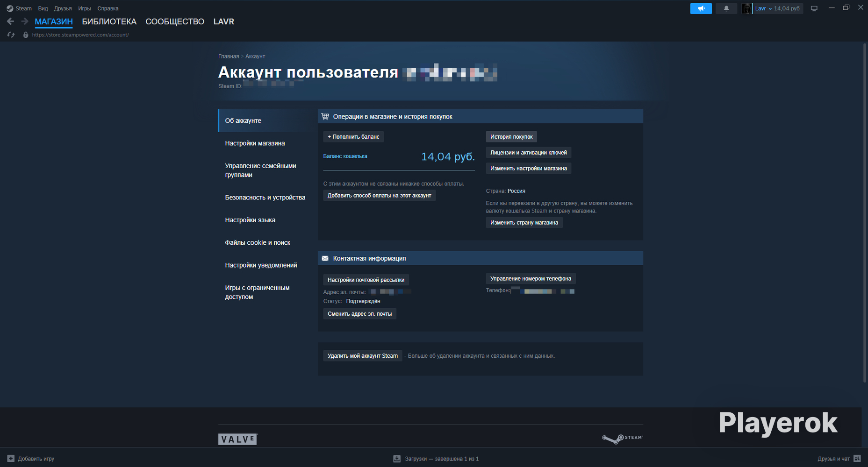This screenshot has width=868, height=467.
Task: Reload the page using the refresh icon
Action: coord(11,35)
